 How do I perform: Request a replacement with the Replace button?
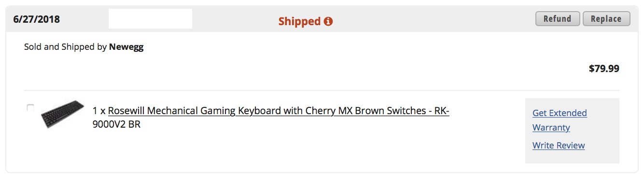point(606,19)
